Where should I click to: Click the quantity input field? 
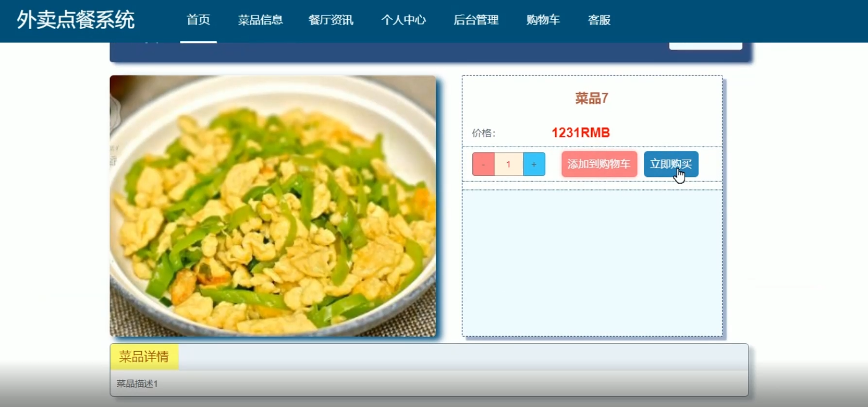coord(508,164)
